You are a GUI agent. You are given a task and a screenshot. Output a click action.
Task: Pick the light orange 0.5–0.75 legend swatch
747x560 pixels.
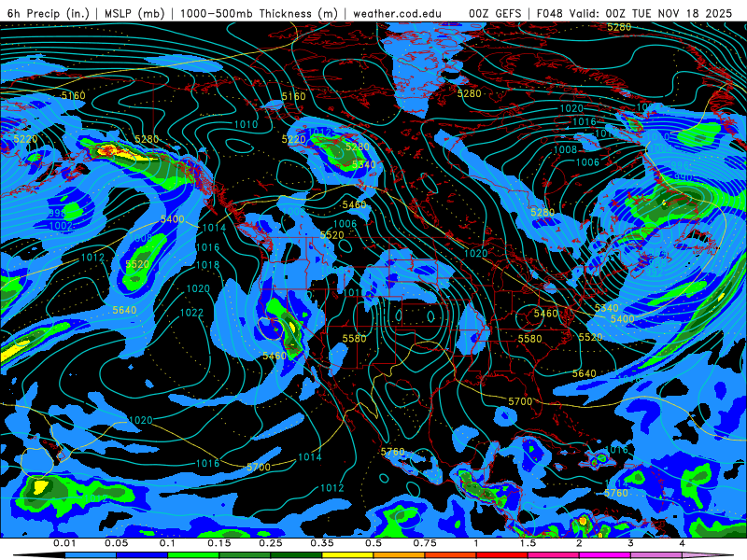pos(400,555)
